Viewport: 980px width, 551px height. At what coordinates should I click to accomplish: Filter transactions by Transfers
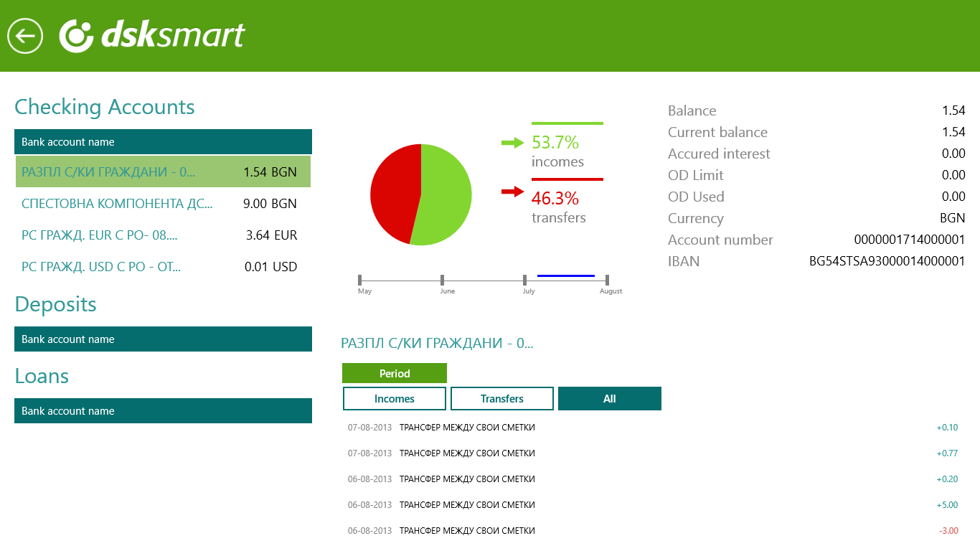pyautogui.click(x=502, y=399)
